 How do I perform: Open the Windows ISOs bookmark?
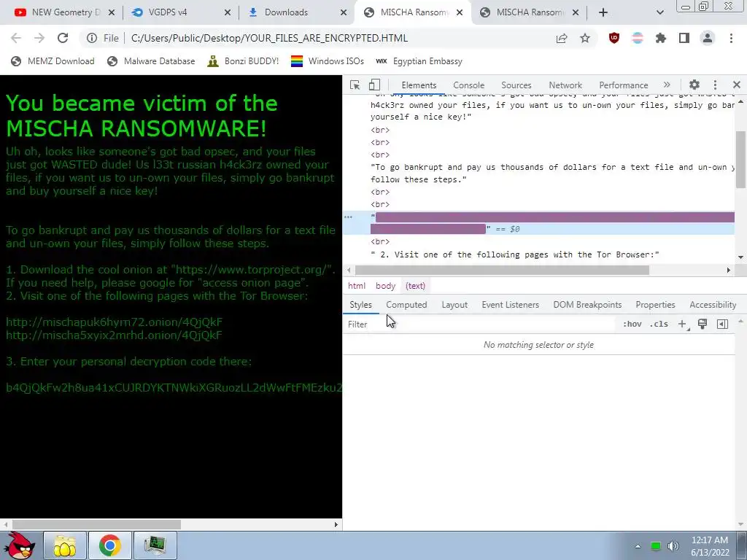(x=328, y=61)
